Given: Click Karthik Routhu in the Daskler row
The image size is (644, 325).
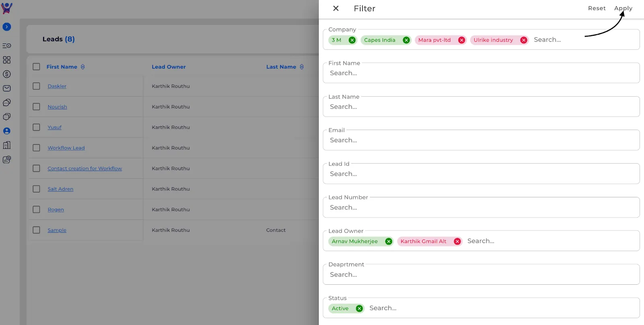Looking at the screenshot, I should tap(171, 86).
